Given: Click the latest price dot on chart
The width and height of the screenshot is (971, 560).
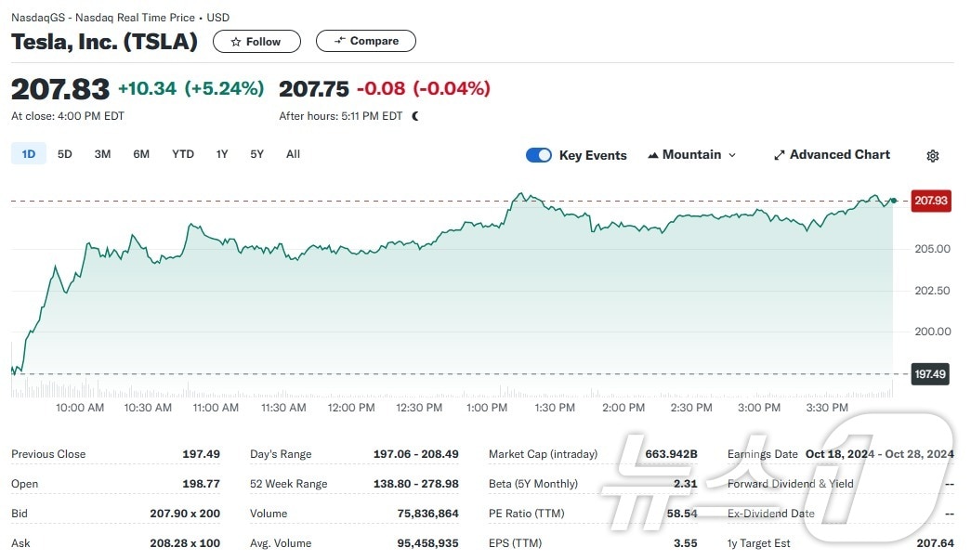Looking at the screenshot, I should (893, 201).
